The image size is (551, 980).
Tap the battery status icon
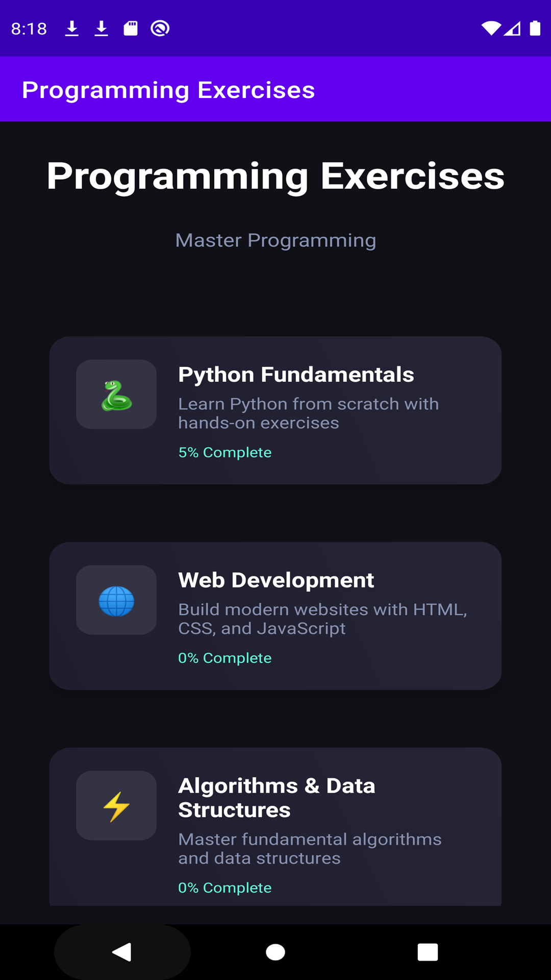[x=535, y=28]
